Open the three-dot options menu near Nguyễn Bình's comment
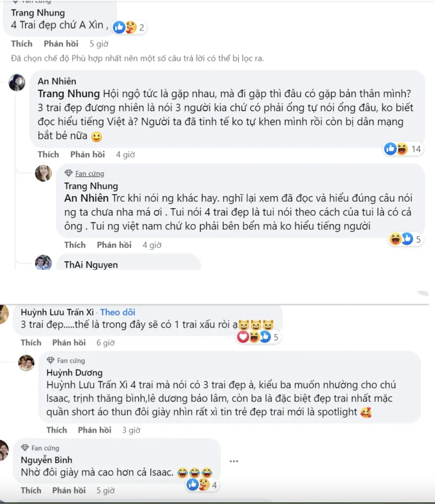This screenshot has width=435, height=504. coord(234,461)
